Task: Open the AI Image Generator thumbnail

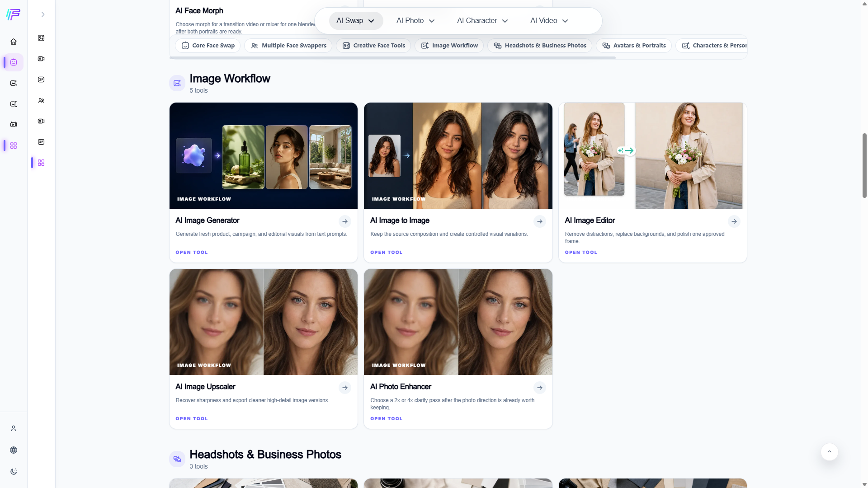Action: [x=264, y=155]
